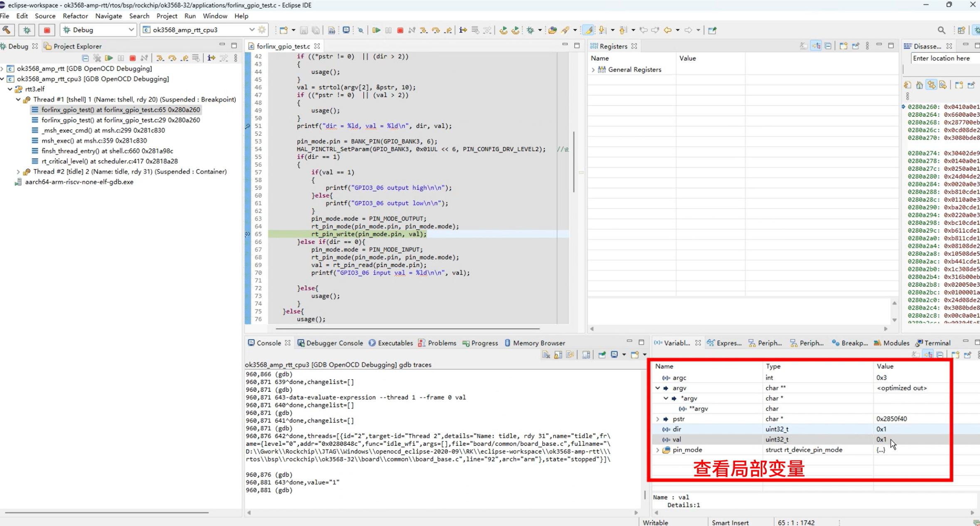Click the red Terminate button in the Debug view toolbar
980x526 pixels.
133,58
